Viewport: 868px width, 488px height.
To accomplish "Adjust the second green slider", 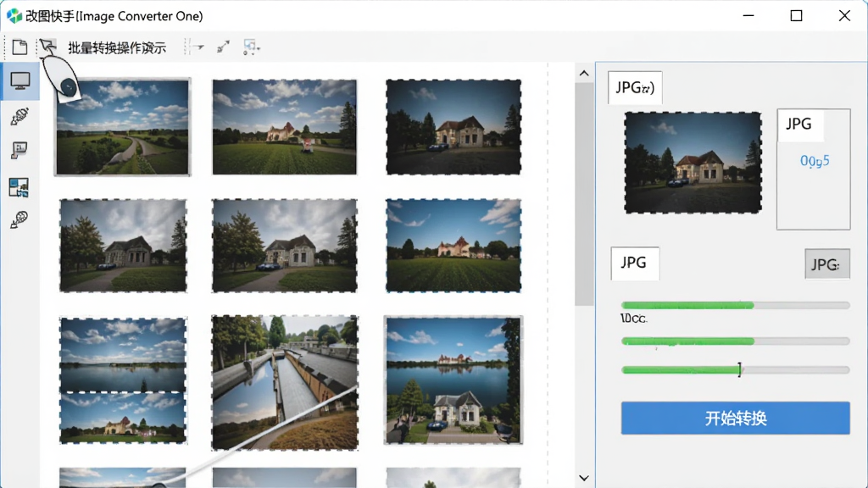I will 735,341.
